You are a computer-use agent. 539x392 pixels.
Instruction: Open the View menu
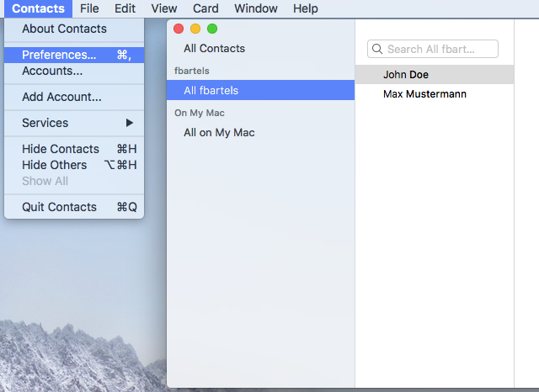[x=164, y=8]
